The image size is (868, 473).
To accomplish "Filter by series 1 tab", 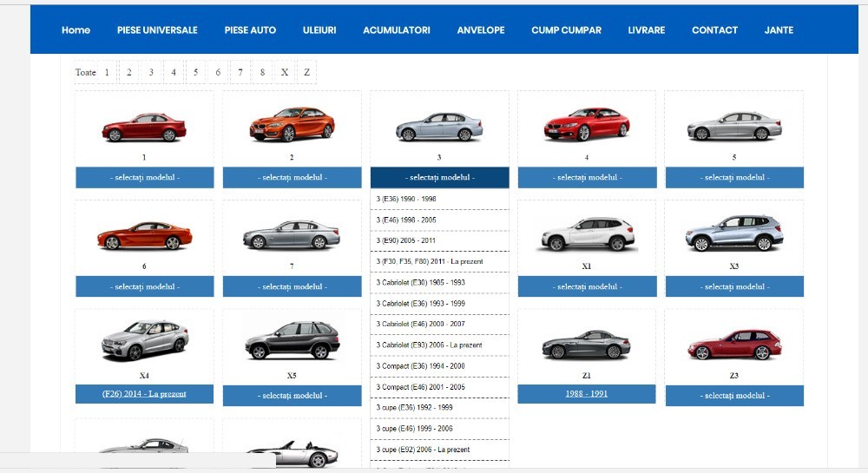I will click(x=107, y=73).
